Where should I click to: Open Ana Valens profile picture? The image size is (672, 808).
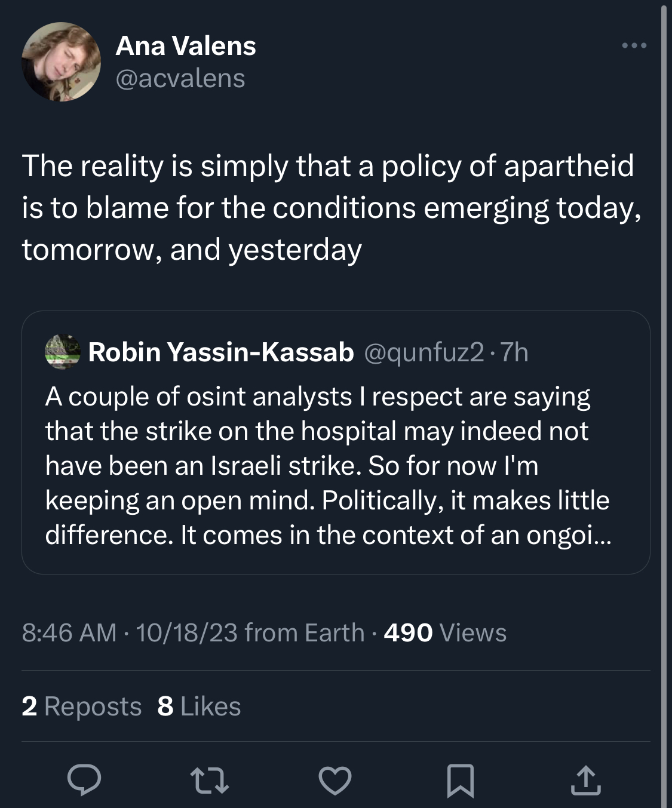62,62
